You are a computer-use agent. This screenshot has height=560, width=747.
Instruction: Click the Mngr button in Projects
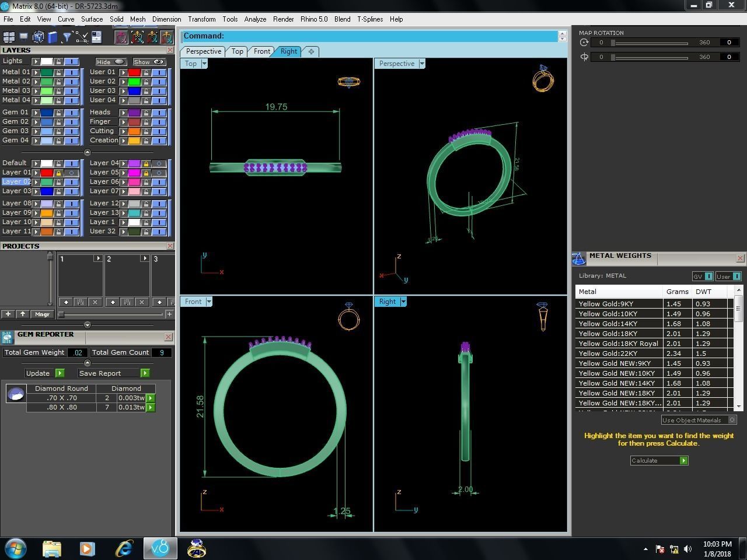(42, 314)
